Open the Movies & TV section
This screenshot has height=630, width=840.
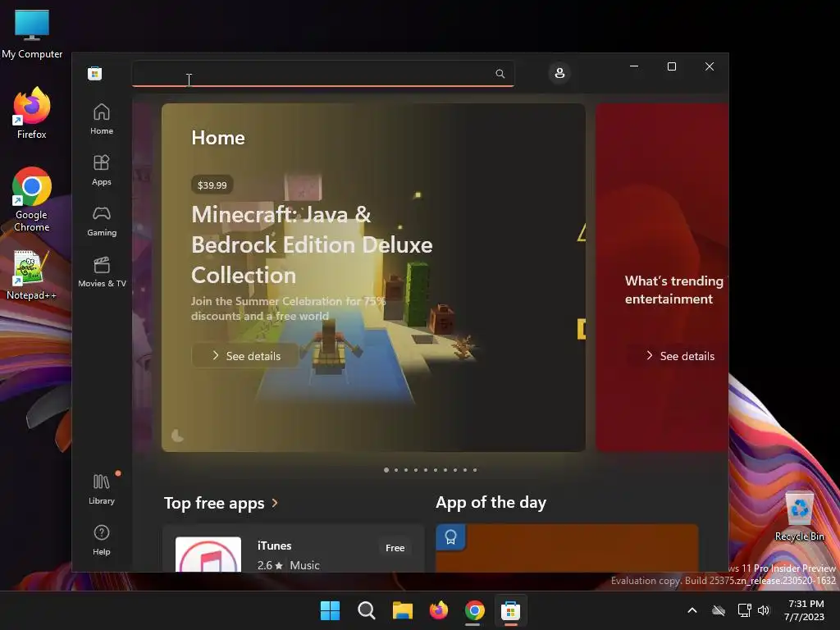[102, 272]
